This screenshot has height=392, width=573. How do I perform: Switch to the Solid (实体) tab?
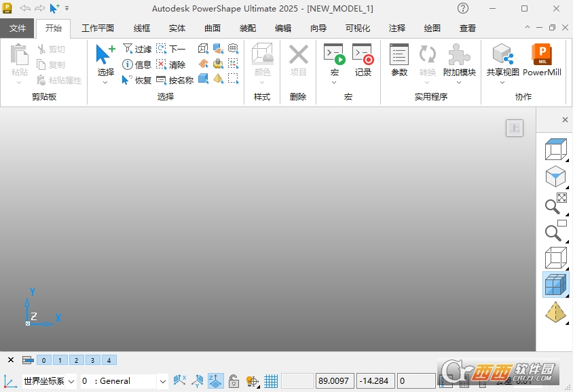click(x=177, y=28)
